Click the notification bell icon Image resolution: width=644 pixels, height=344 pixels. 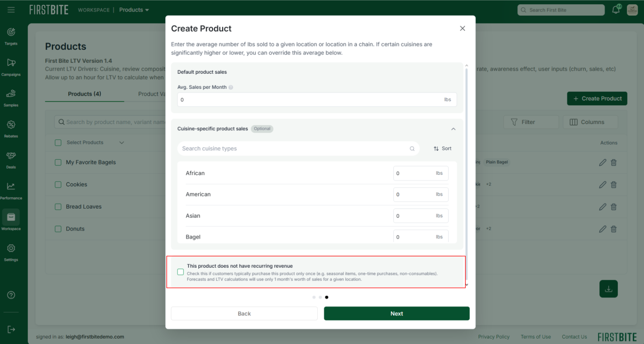[616, 10]
